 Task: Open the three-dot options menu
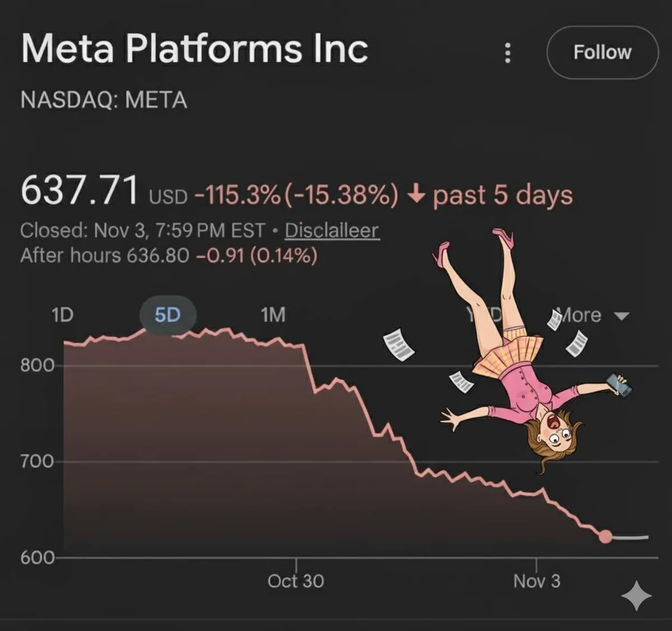click(507, 53)
